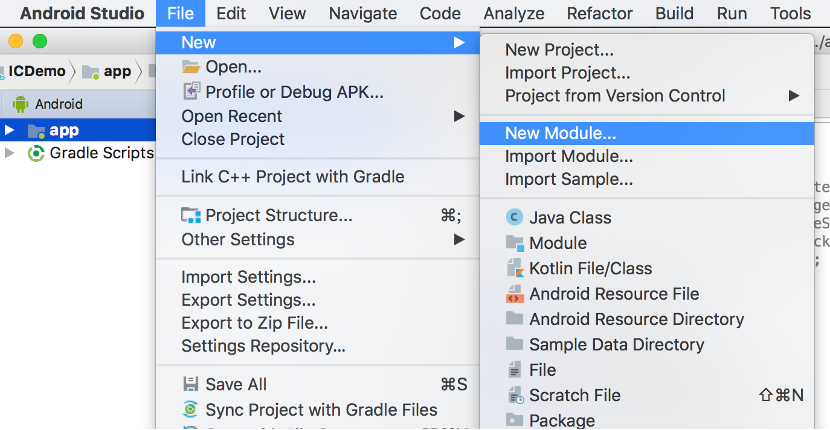
Task: Open the Build menu
Action: 674,13
